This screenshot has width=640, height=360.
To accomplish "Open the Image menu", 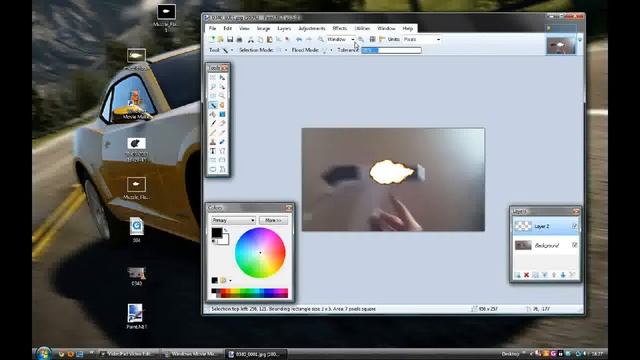I will (x=263, y=29).
